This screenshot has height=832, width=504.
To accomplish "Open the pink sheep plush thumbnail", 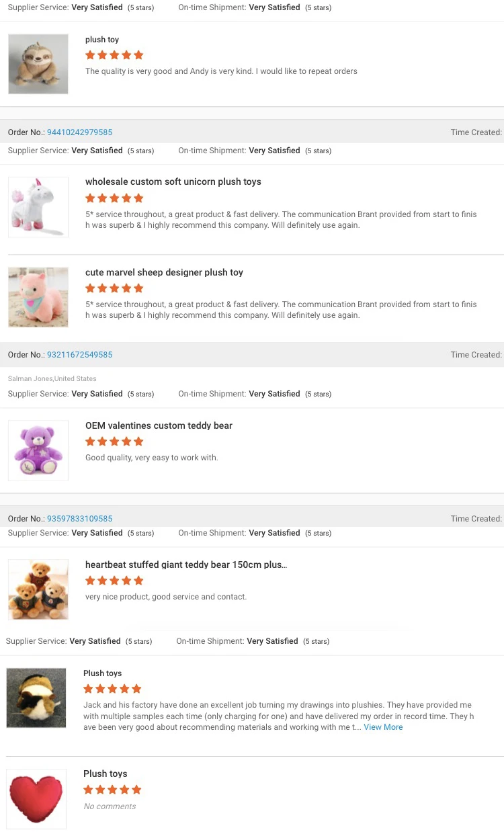I will (38, 297).
